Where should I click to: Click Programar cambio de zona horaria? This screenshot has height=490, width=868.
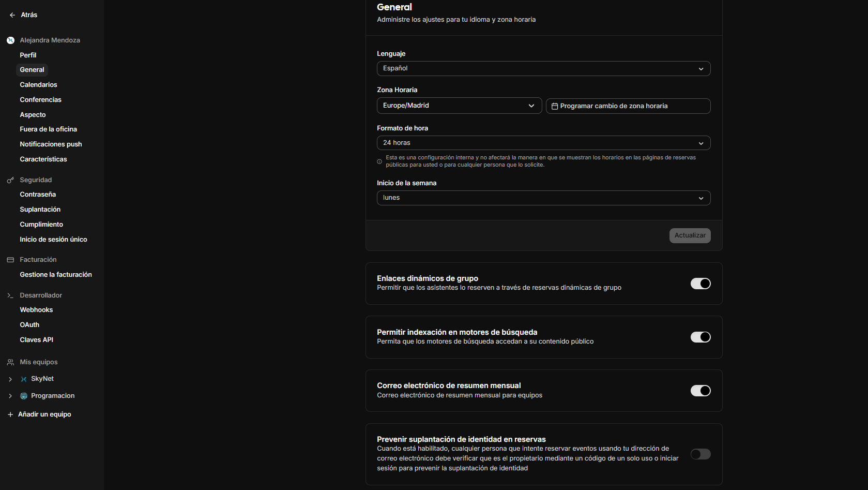pyautogui.click(x=628, y=106)
